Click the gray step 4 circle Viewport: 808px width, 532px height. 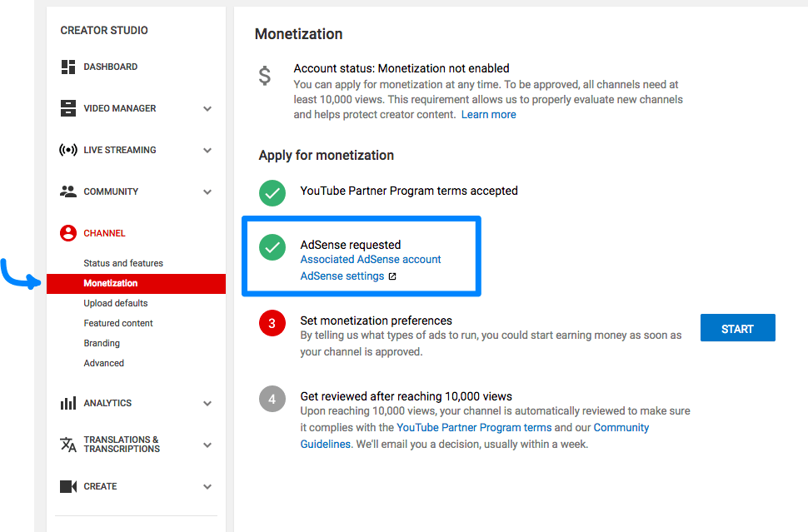[272, 399]
